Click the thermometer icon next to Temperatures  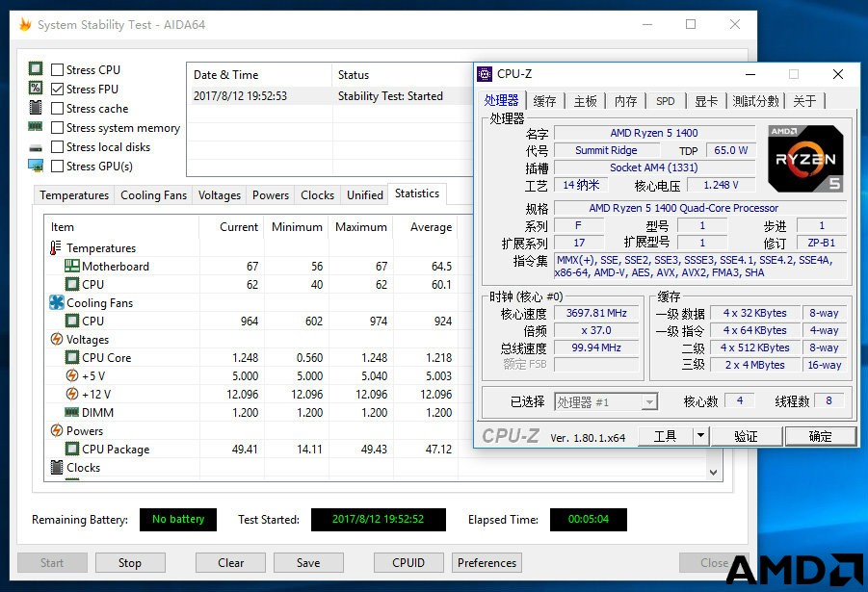click(55, 247)
